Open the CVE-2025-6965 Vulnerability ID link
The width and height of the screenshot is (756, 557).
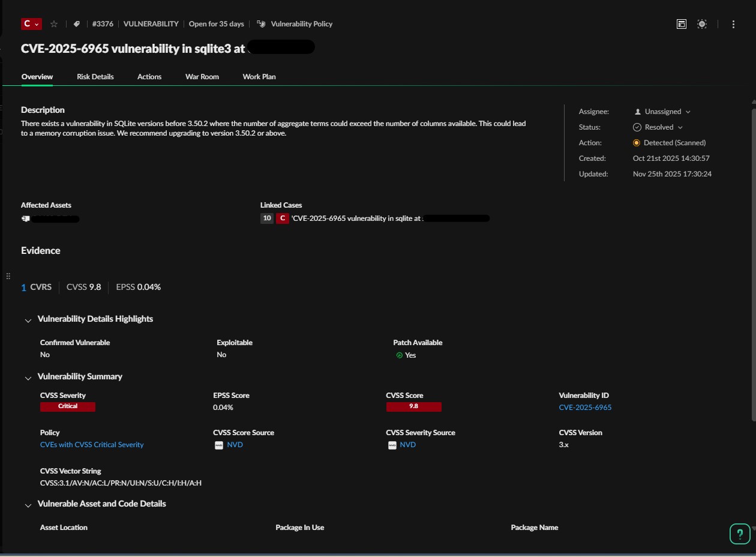pyautogui.click(x=585, y=408)
